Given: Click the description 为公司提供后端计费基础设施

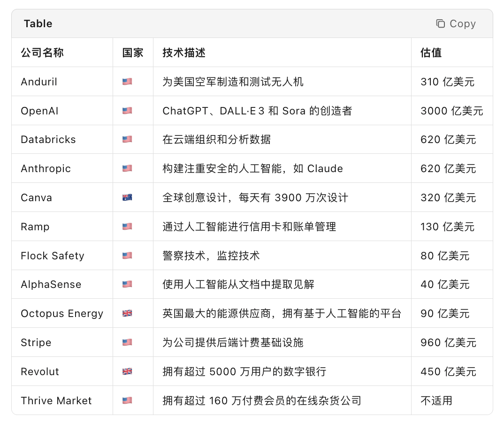Looking at the screenshot, I should 233,342.
